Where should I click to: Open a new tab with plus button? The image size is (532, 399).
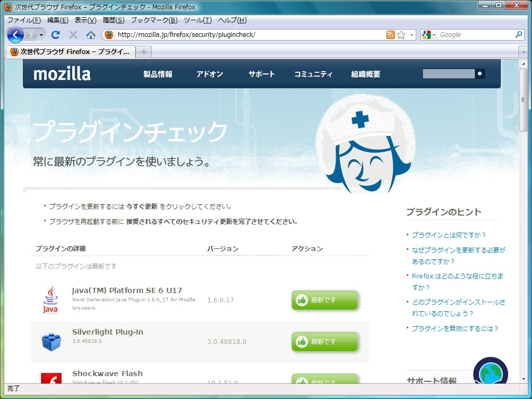(x=143, y=52)
